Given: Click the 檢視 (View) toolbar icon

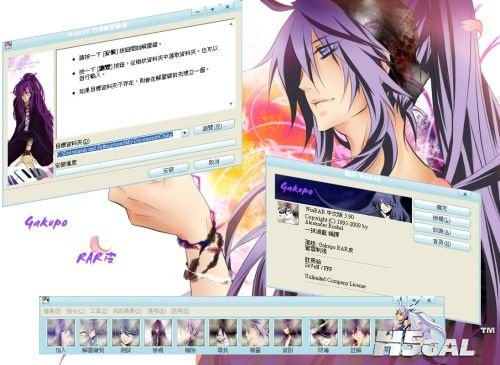Looking at the screenshot, I should (x=158, y=332).
